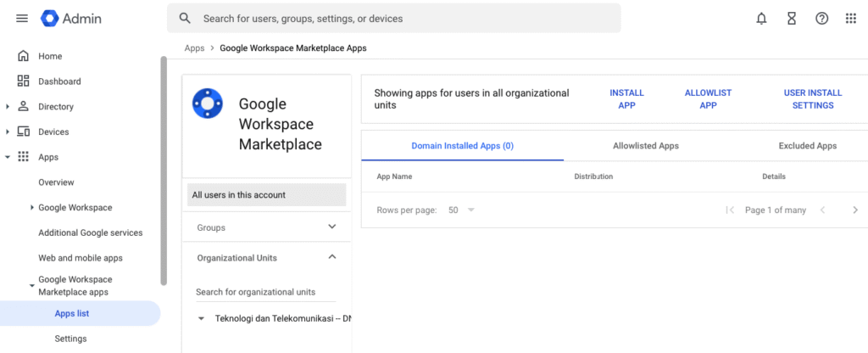Click the Google Admin logo
This screenshot has height=353, width=868.
coord(71,19)
